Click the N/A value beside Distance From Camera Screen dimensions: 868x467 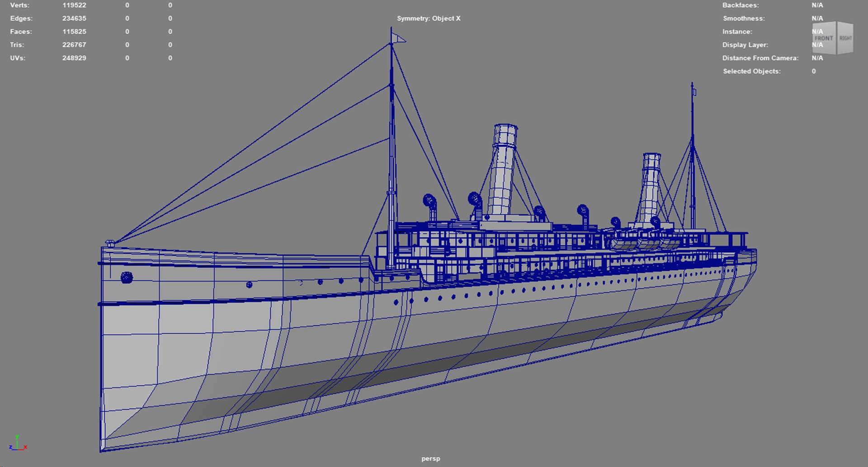[817, 58]
